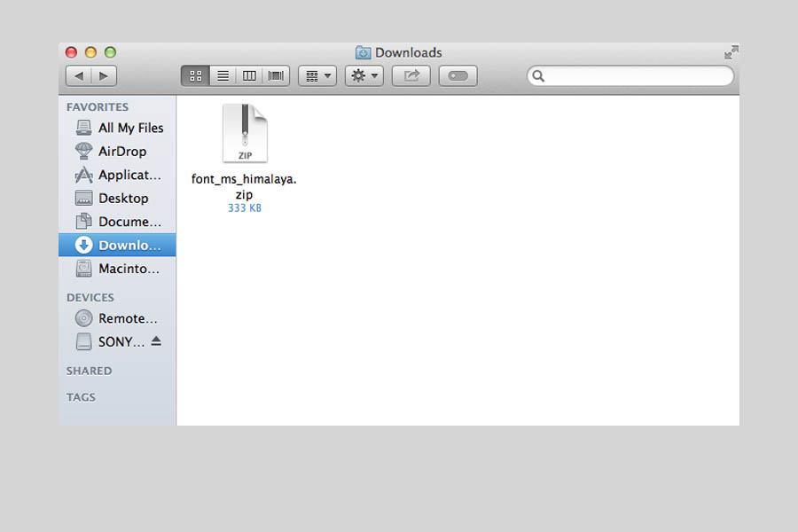Click the Share toolbar button
The width and height of the screenshot is (798, 532).
(411, 76)
